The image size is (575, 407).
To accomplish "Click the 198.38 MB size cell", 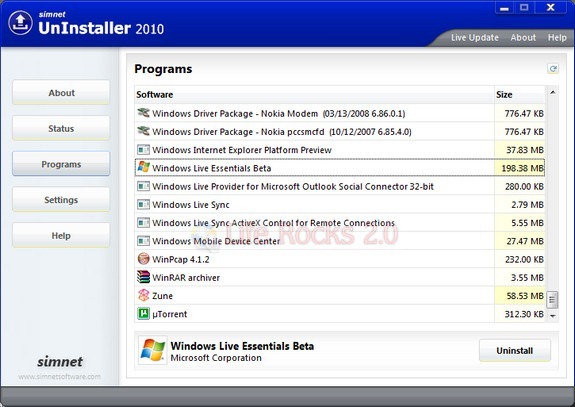I will [x=520, y=168].
